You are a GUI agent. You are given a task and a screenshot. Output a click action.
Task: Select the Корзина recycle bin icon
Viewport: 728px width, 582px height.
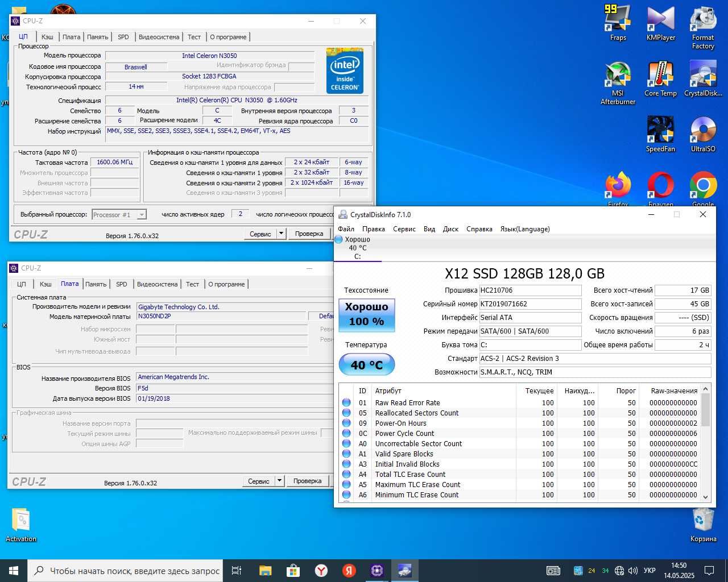tap(703, 524)
